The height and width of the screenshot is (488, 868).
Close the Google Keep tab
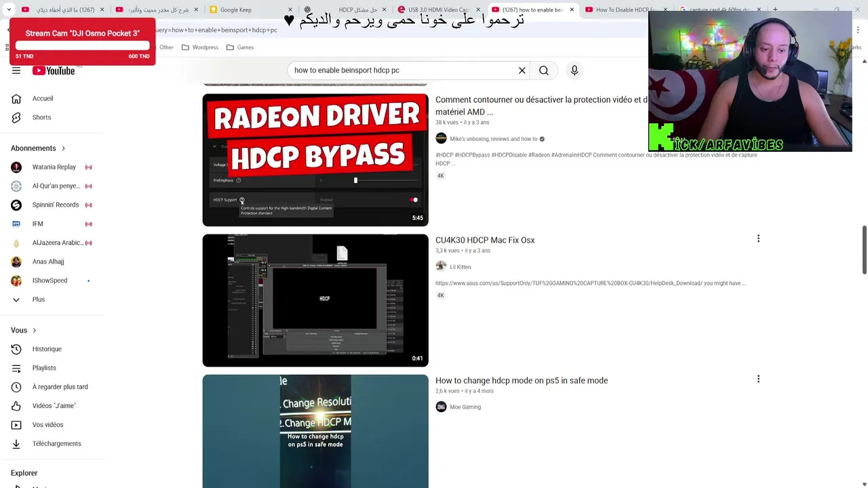290,9
